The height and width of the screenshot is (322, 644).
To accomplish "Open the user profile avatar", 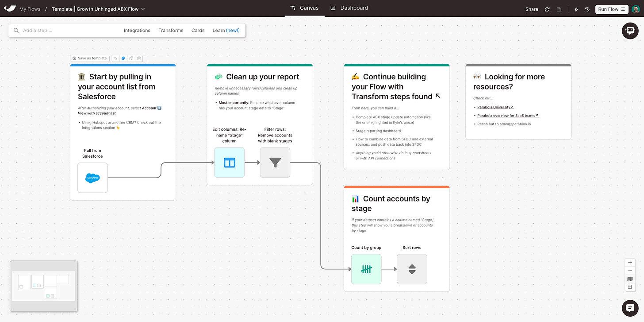I will click(x=636, y=9).
